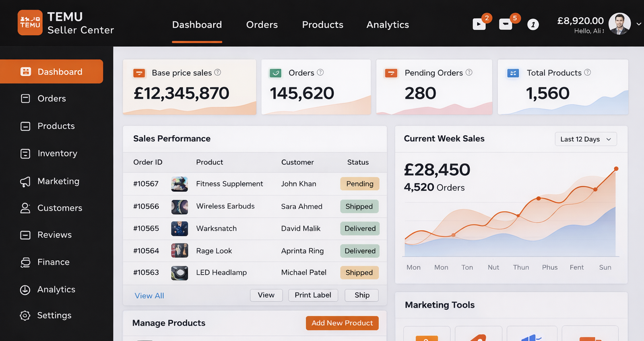644x341 pixels.
Task: Expand the account menu chevron beside avatar
Action: click(x=639, y=24)
